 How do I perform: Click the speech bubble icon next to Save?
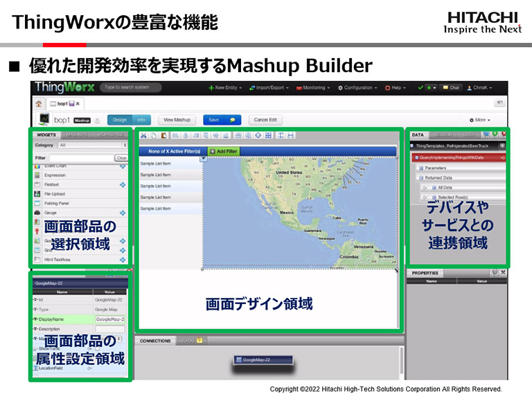coord(233,119)
